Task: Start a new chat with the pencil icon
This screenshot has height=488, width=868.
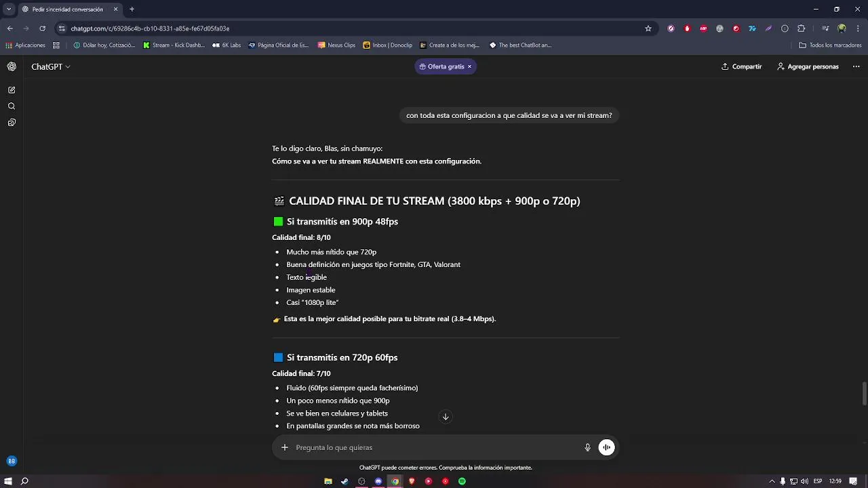Action: [12, 90]
